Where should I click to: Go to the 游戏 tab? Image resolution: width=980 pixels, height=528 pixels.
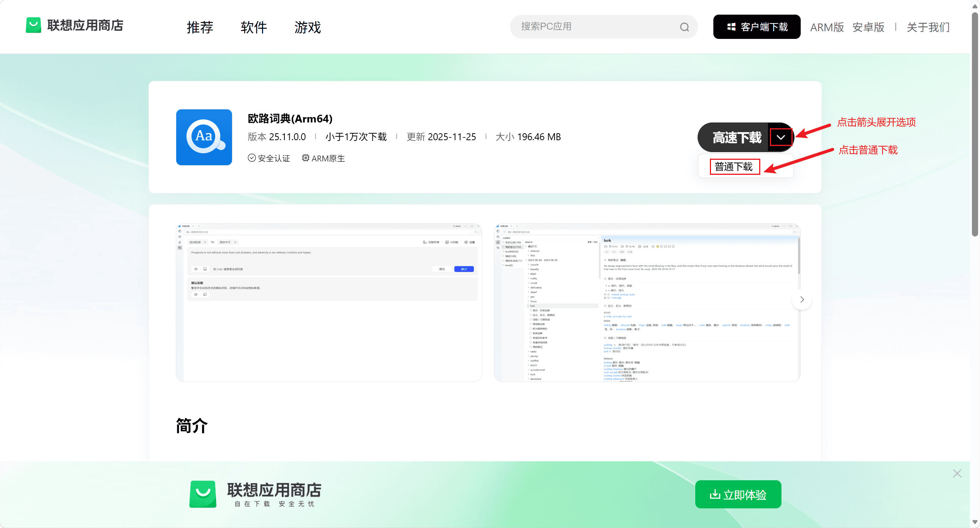click(x=307, y=27)
